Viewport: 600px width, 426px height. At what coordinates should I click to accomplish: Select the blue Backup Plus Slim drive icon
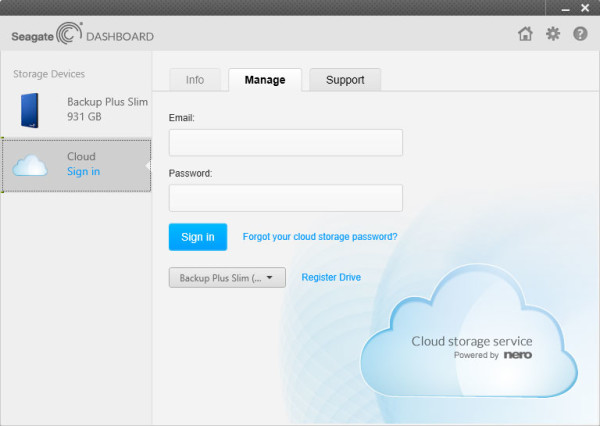click(x=30, y=110)
